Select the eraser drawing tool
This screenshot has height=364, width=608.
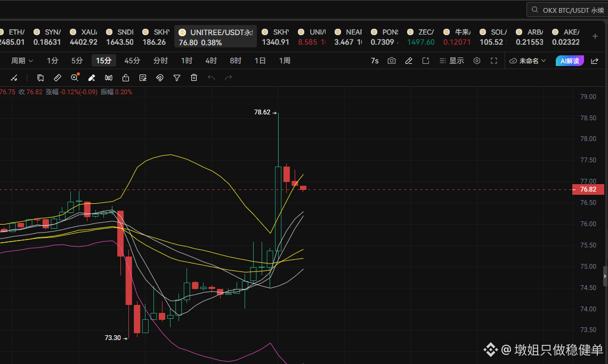point(92,78)
